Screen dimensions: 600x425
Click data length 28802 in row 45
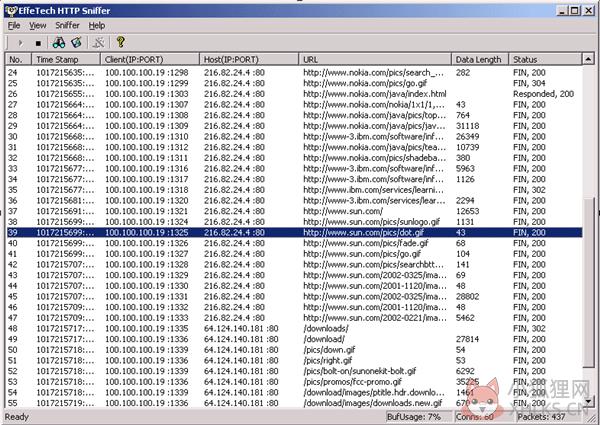point(467,297)
